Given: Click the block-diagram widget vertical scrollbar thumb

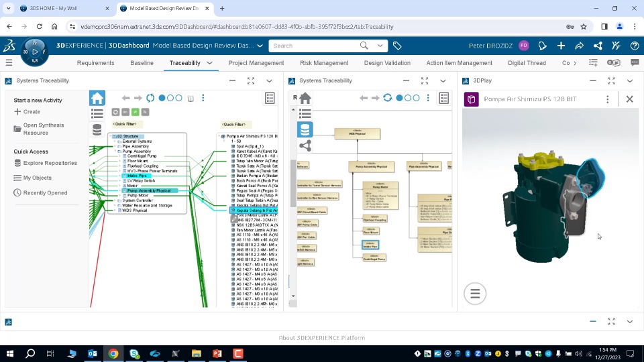Looking at the screenshot, I should tap(293, 184).
